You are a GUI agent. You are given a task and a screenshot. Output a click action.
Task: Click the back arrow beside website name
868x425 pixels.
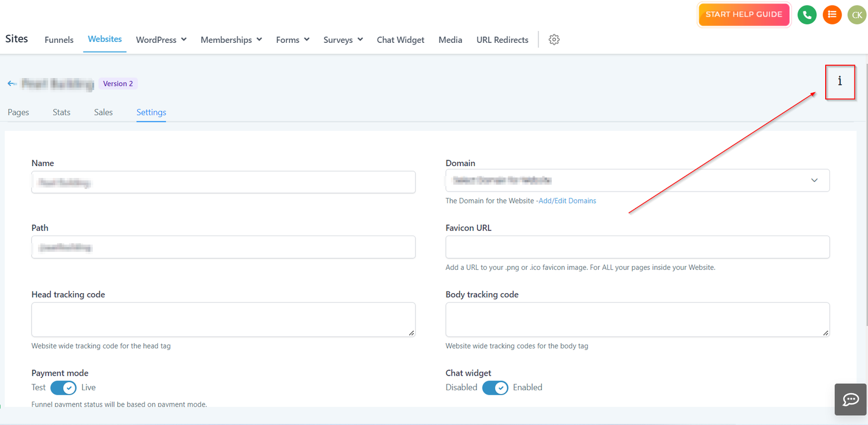click(x=12, y=84)
